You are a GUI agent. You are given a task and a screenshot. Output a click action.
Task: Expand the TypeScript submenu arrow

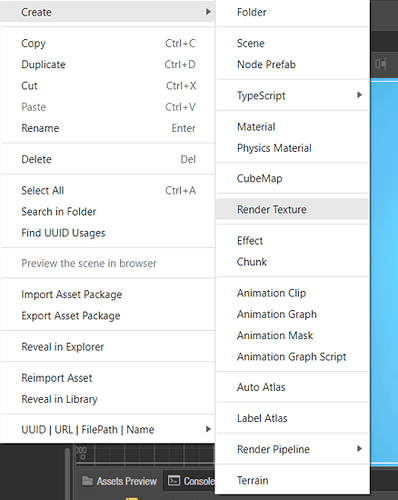tap(359, 95)
